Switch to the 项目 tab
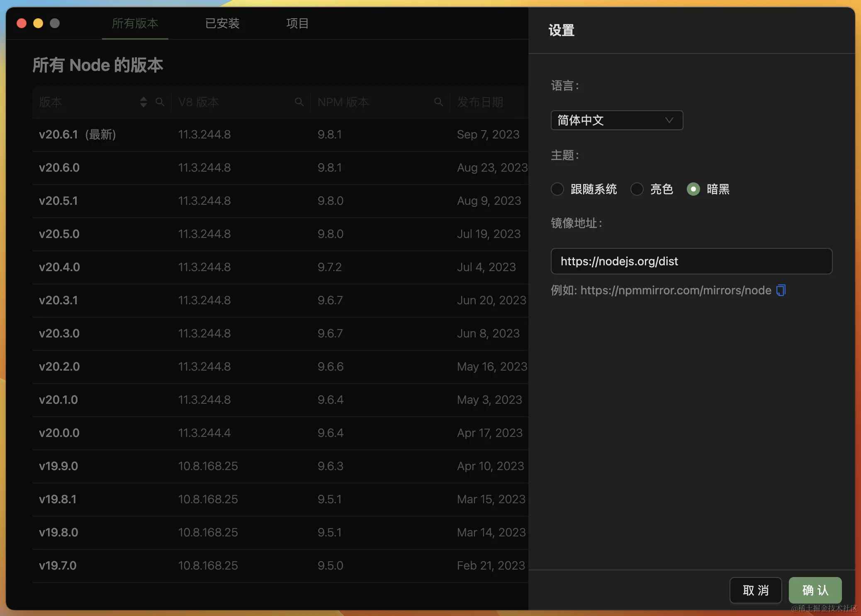Screen dimensions: 861x616 click(x=297, y=23)
